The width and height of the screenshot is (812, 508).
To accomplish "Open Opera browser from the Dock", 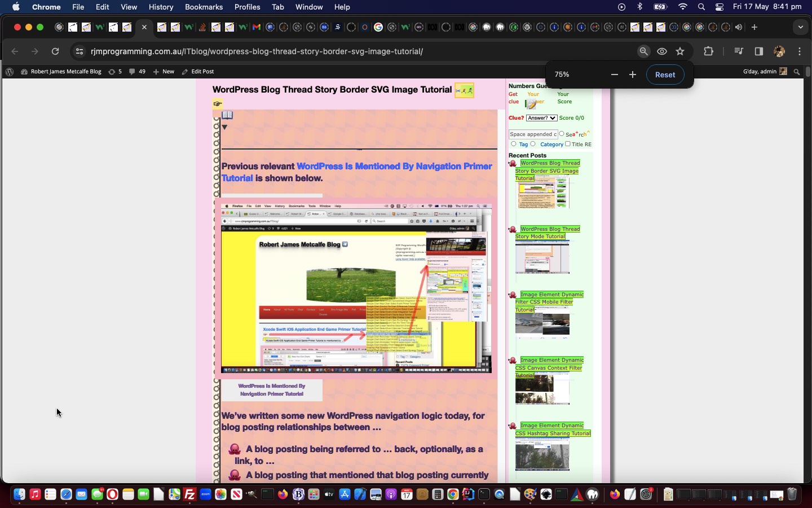I will click(112, 494).
